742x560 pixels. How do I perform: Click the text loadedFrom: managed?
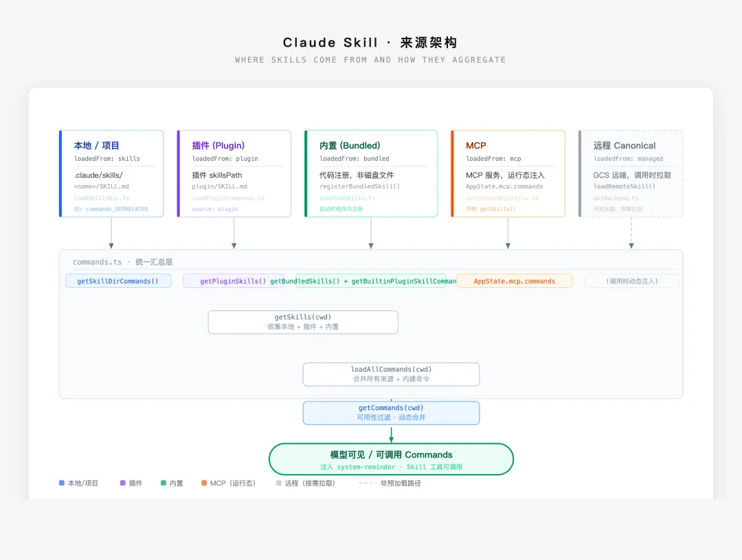point(628,159)
